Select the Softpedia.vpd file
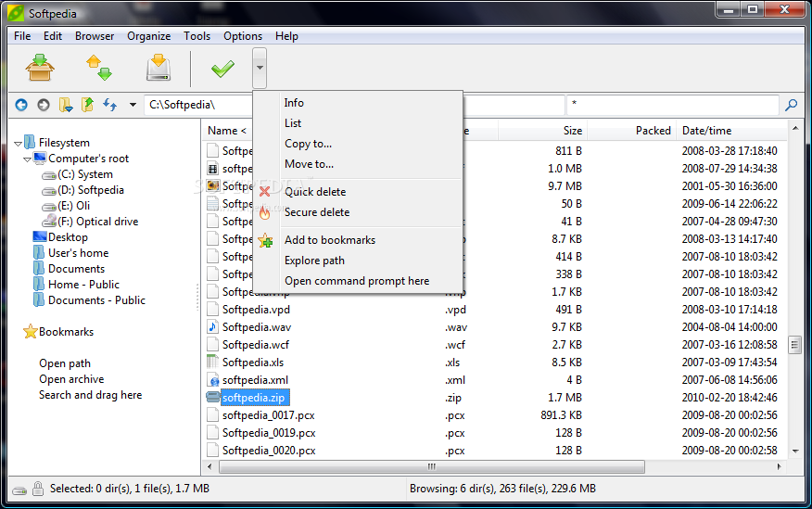Viewport: 812px width, 509px height. [256, 310]
